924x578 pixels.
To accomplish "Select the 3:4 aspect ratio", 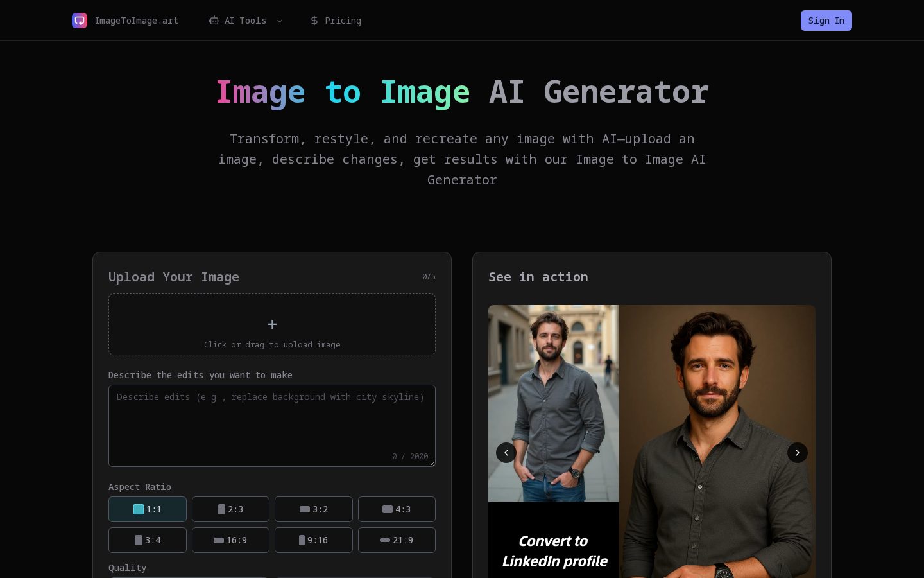I will tap(148, 540).
